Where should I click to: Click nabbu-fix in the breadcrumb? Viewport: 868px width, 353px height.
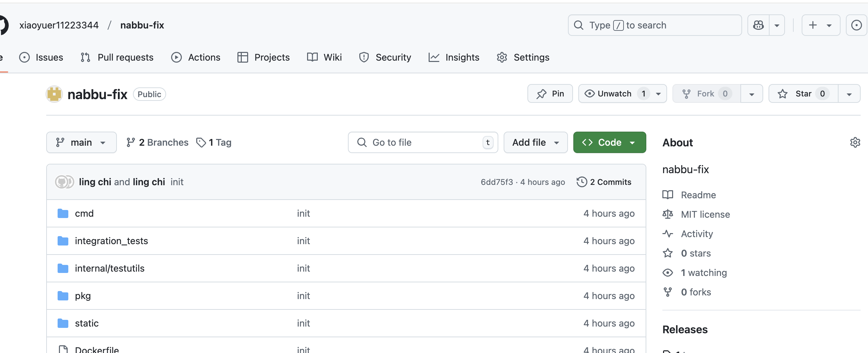[142, 25]
